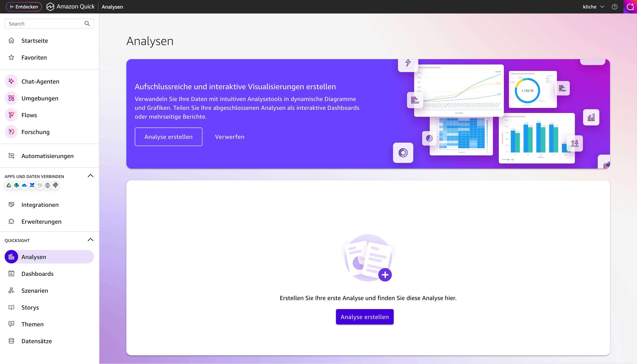This screenshot has width=637, height=364.
Task: Open Forschung in the sidebar
Action: click(x=35, y=132)
